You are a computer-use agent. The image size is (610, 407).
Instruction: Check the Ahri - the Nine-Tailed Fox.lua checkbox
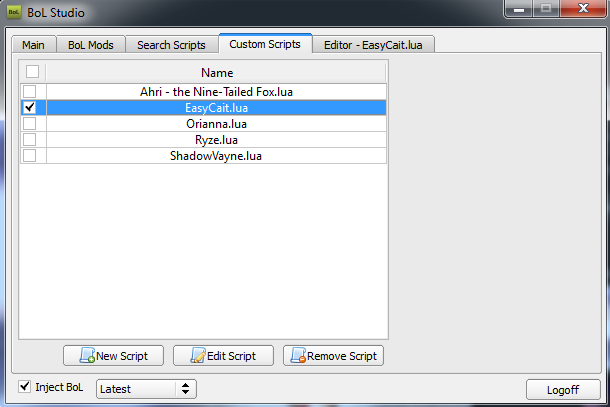click(30, 91)
